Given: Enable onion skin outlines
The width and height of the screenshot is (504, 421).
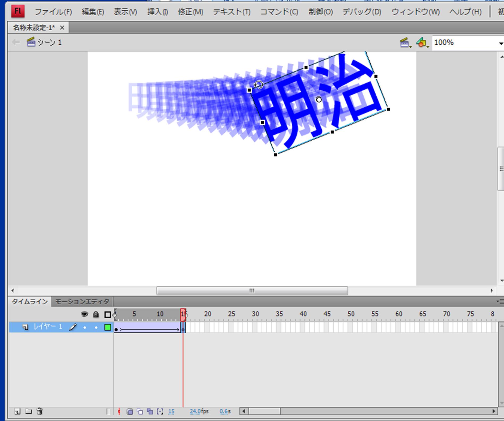Looking at the screenshot, I should (140, 412).
